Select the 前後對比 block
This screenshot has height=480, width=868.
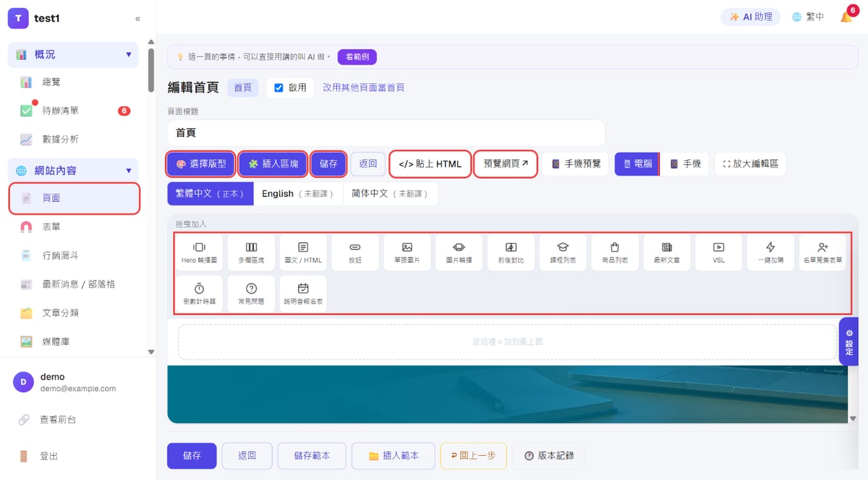click(511, 253)
